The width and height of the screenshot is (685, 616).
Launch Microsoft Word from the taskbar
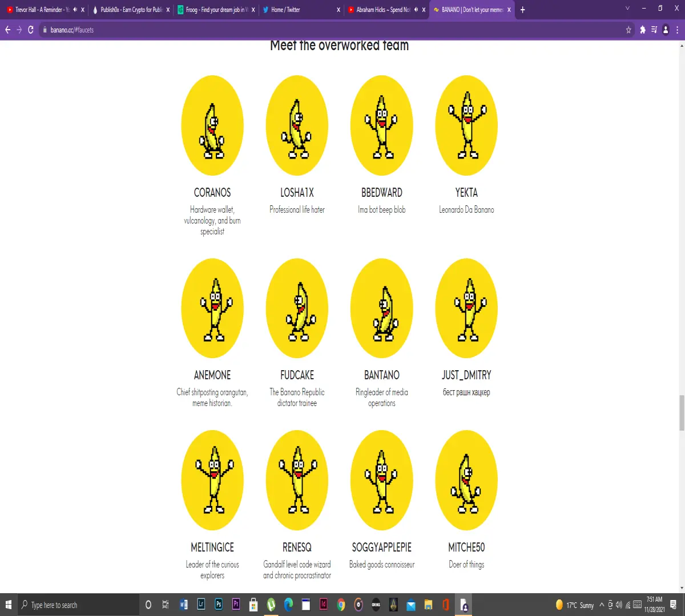(x=183, y=605)
